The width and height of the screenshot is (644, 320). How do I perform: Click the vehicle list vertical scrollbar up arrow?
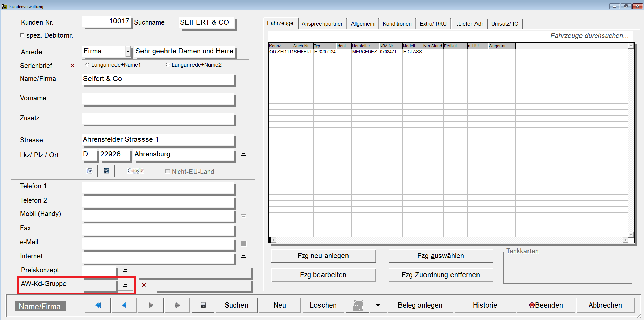pos(631,46)
